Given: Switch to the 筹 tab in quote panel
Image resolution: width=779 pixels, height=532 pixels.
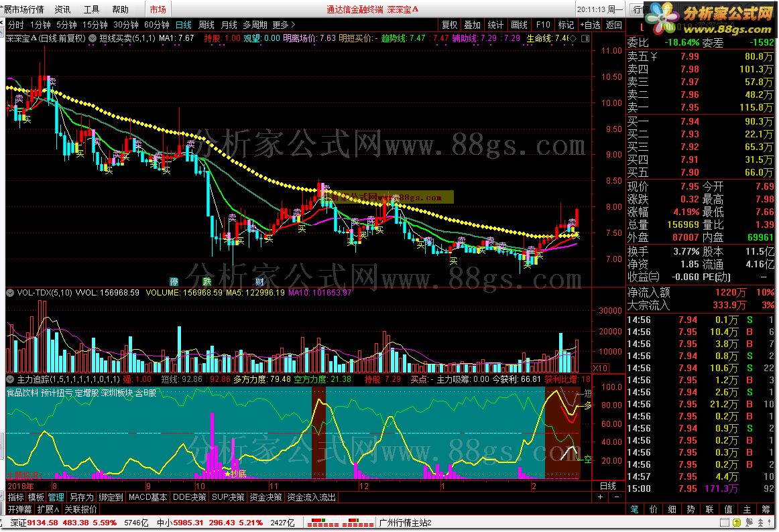Looking at the screenshot, I should [x=766, y=510].
